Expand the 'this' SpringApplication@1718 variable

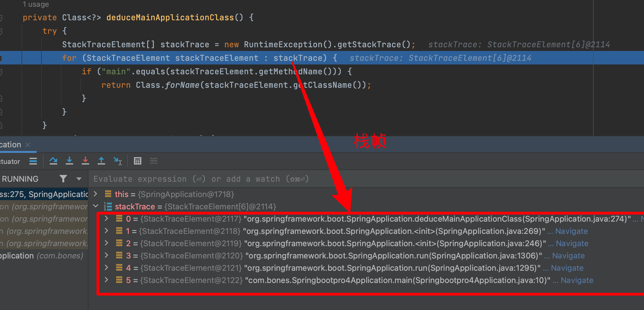[96, 194]
